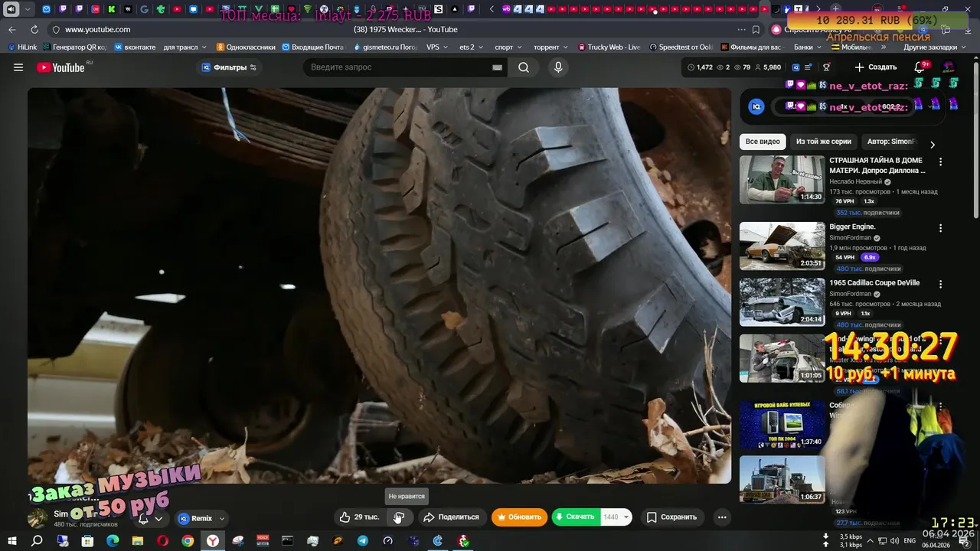The image size is (980, 551).
Task: Open options menu for СТРАШНАЯ ТАЙНА video
Action: [x=941, y=162]
